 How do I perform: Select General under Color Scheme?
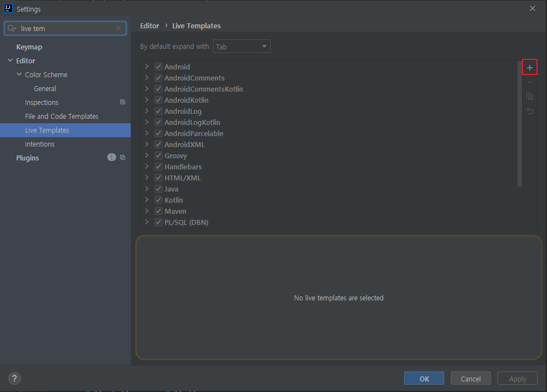click(44, 88)
